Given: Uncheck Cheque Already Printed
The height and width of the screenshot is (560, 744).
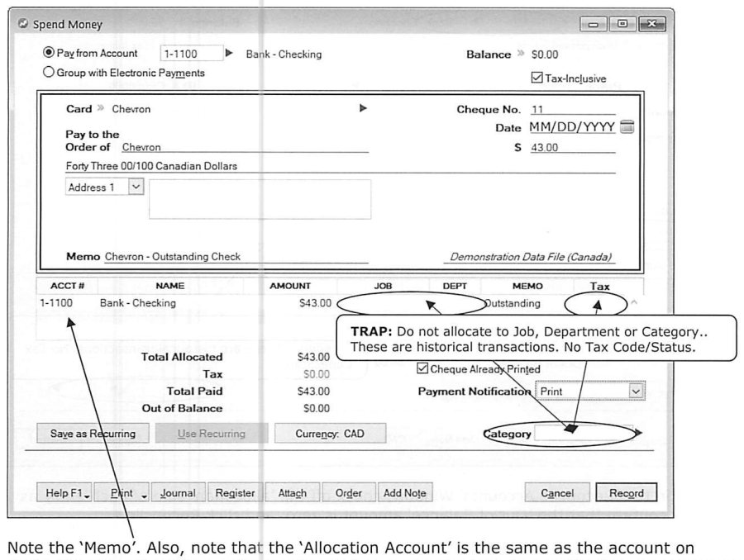Looking at the screenshot, I should pyautogui.click(x=422, y=368).
